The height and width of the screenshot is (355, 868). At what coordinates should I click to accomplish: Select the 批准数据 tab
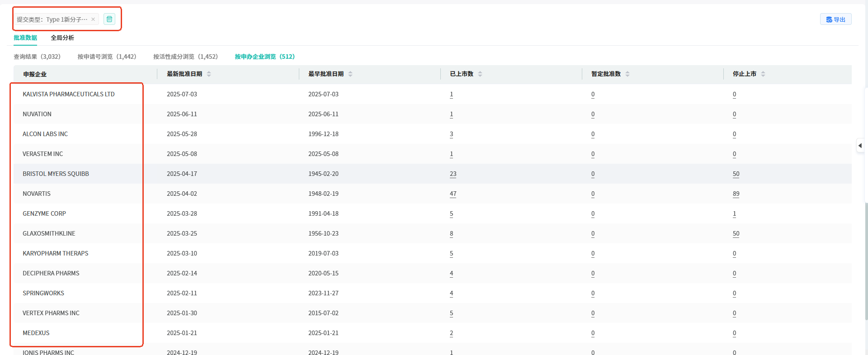coord(25,38)
